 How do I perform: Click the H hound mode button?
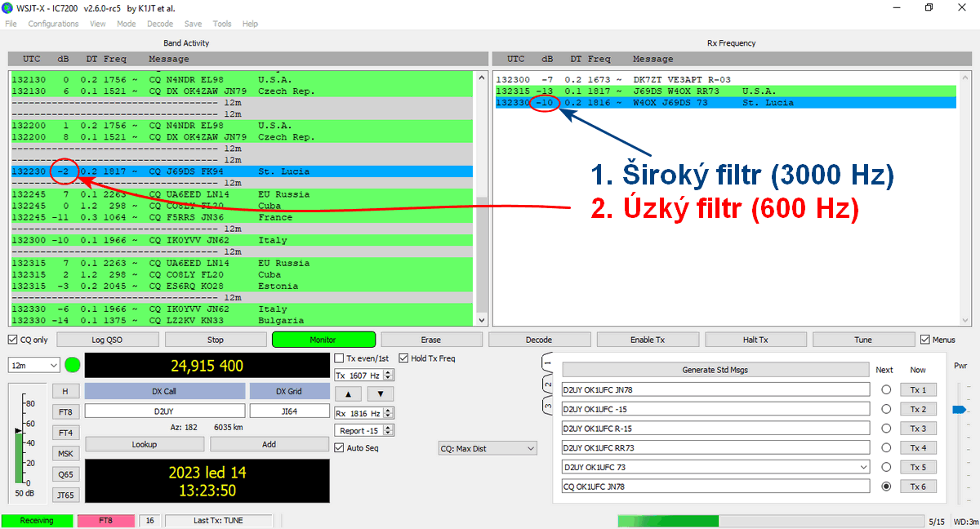[x=65, y=391]
